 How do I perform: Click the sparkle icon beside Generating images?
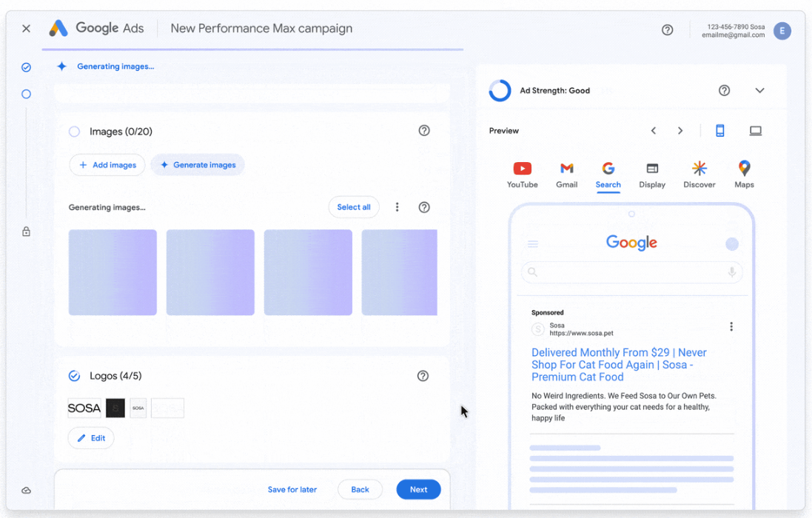tap(61, 67)
